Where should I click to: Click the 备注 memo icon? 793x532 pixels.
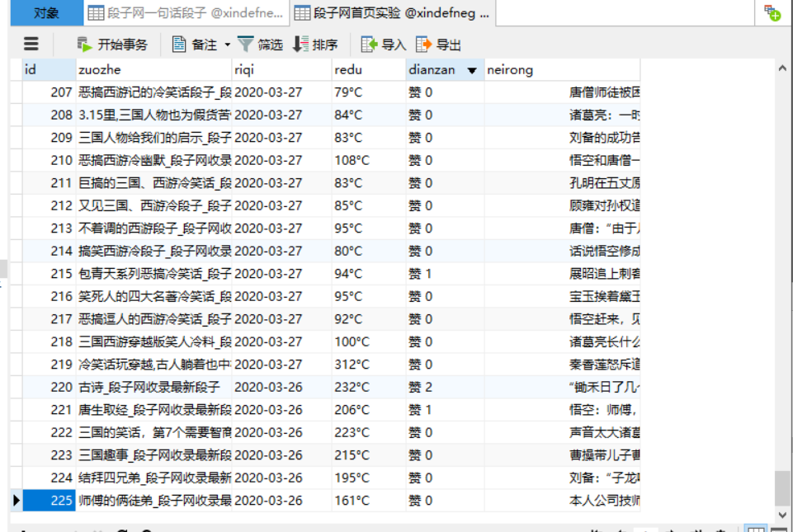point(179,45)
